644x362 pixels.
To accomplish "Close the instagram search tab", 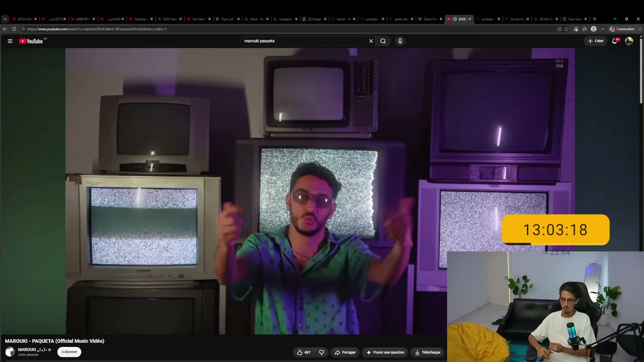I will 297,19.
